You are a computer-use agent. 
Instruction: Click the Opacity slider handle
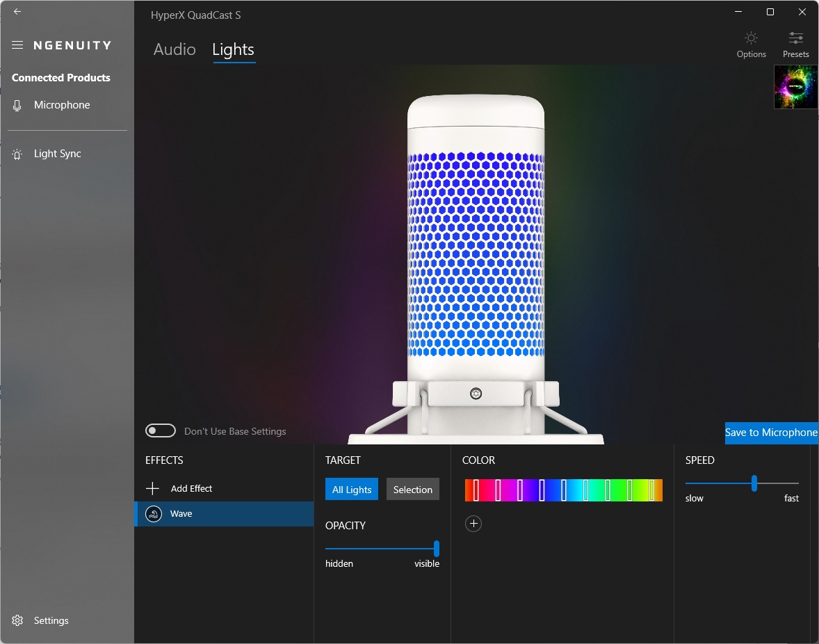pyautogui.click(x=436, y=549)
